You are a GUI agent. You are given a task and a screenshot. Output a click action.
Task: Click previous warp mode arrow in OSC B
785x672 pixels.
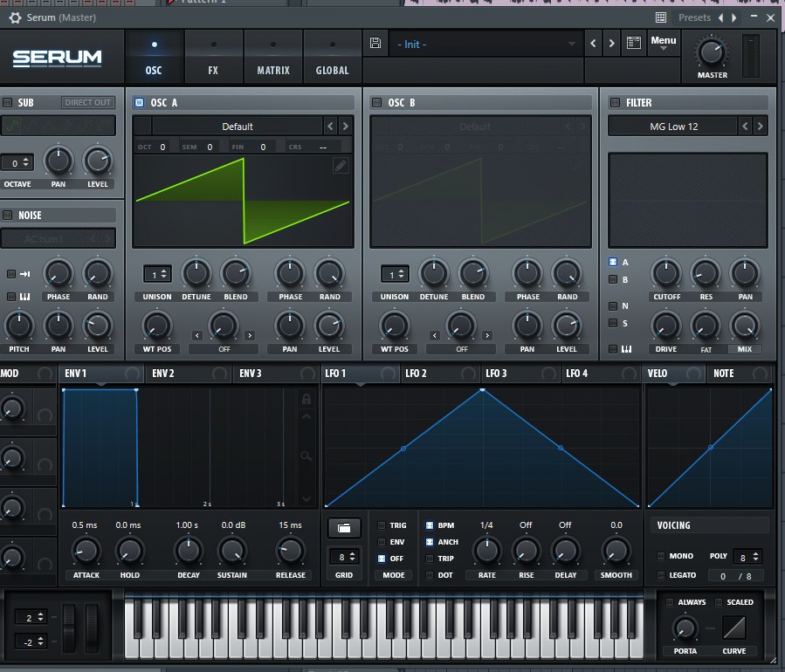click(435, 336)
